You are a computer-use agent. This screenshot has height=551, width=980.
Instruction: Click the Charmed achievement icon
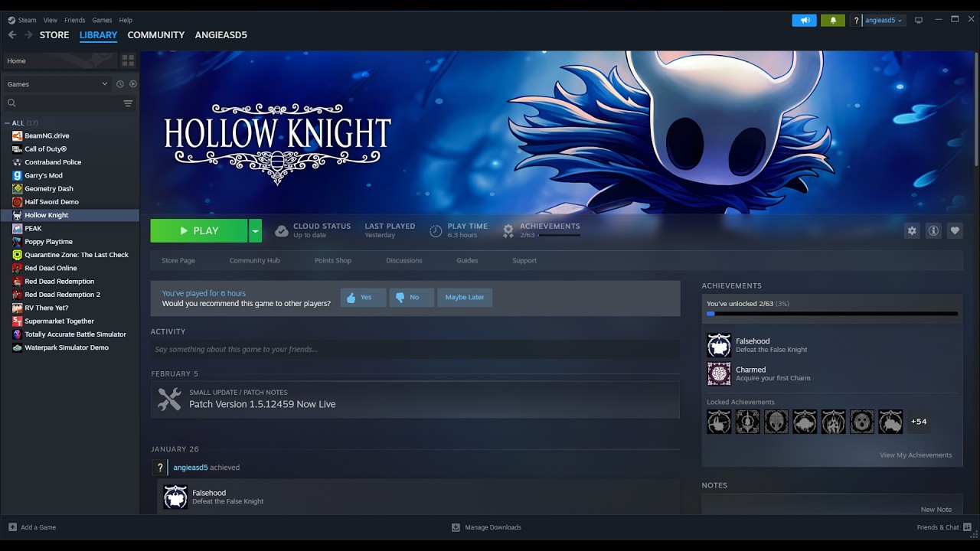[719, 373]
